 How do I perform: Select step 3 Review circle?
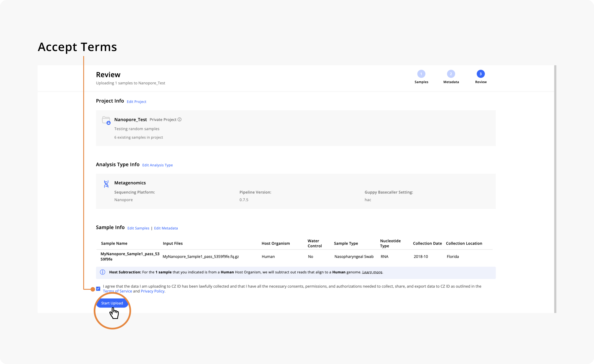(x=480, y=74)
